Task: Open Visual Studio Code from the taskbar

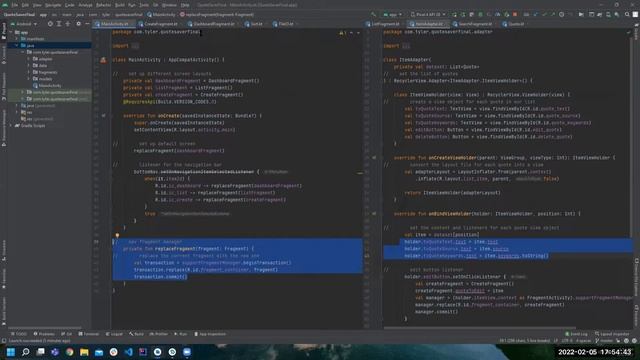Action: tap(128, 352)
